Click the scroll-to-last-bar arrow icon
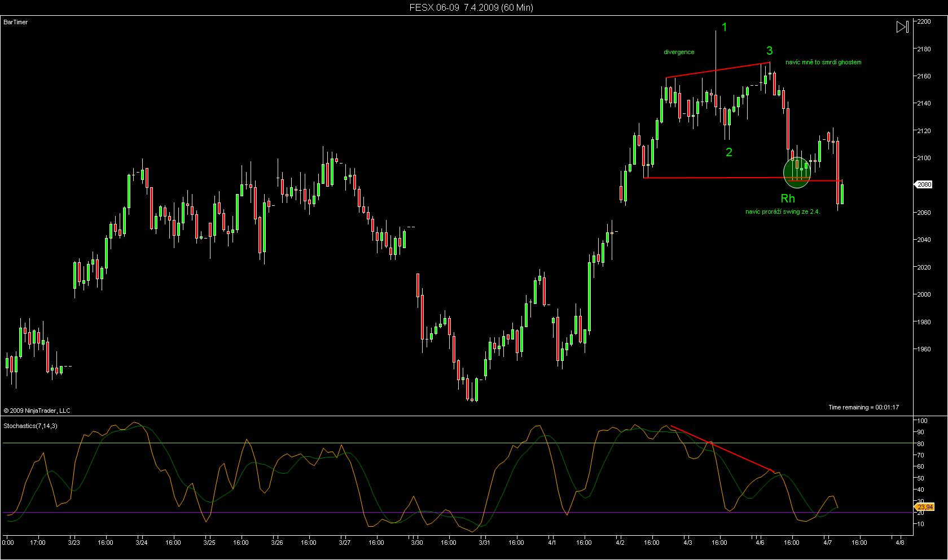Screen dimensions: 948x560 tap(902, 27)
